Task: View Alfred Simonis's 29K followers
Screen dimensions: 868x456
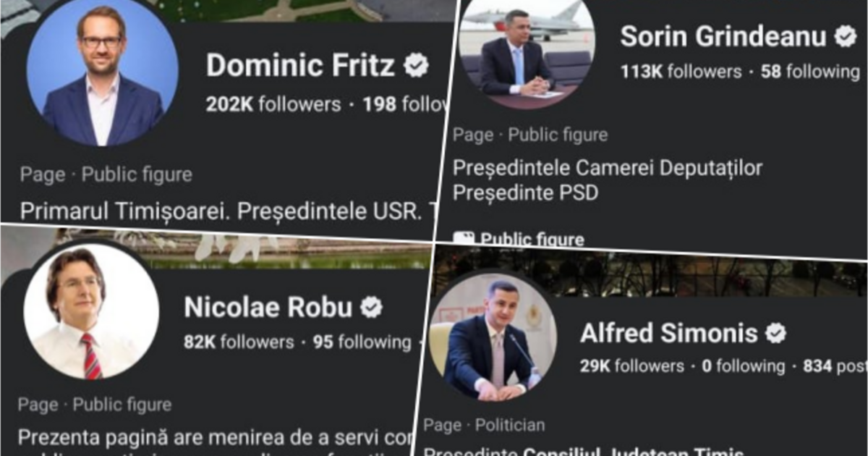Action: click(x=631, y=366)
